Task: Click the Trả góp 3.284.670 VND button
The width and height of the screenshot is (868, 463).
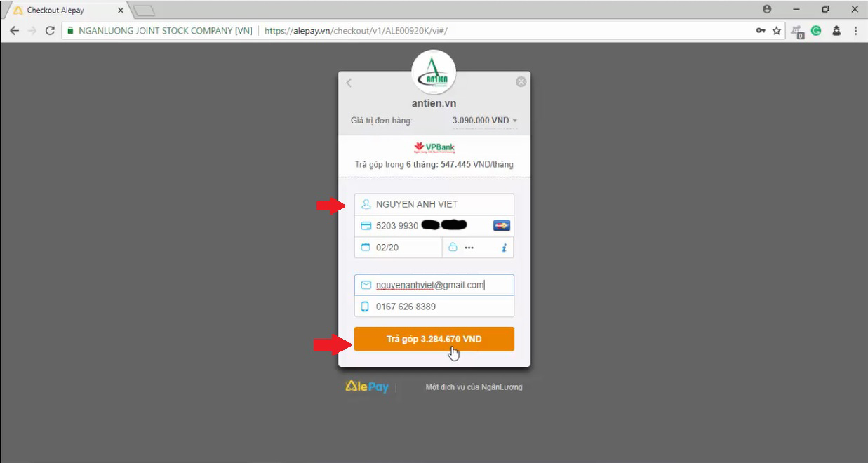Action: pyautogui.click(x=434, y=339)
